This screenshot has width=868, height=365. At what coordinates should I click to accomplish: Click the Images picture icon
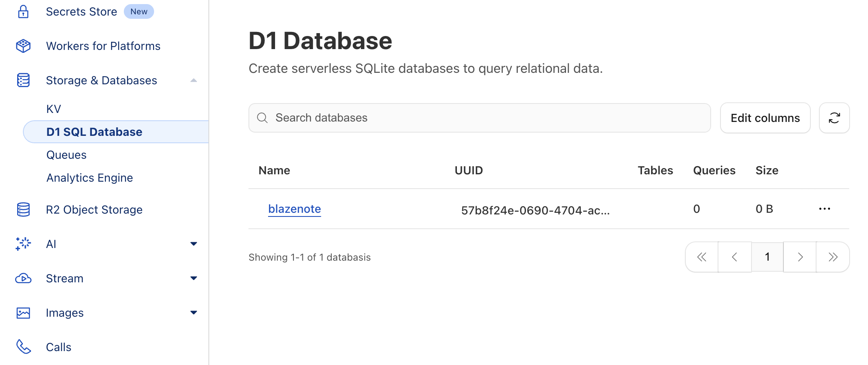[x=23, y=313]
